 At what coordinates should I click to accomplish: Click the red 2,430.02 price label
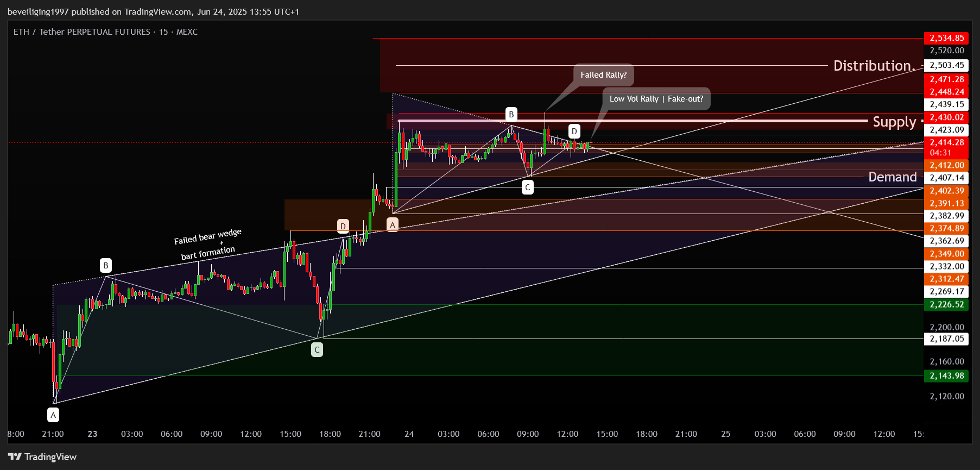(946, 117)
